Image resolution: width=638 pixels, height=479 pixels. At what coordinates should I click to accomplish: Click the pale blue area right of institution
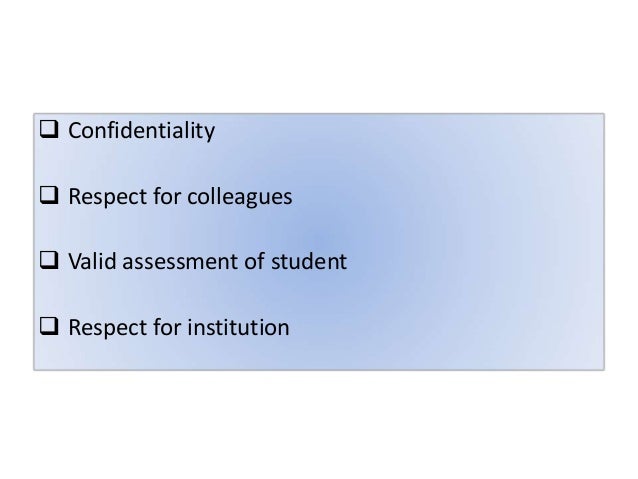point(447,327)
